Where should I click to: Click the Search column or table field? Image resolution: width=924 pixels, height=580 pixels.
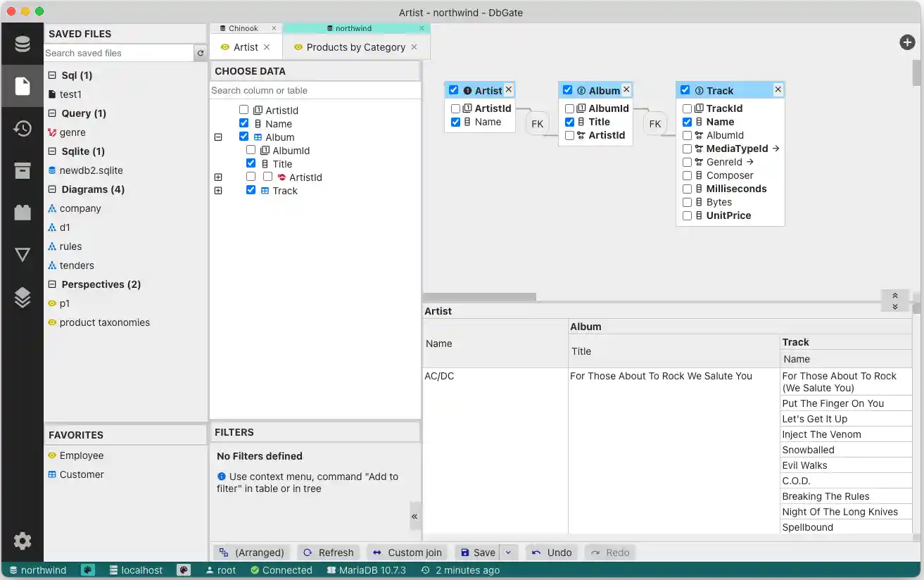(x=315, y=90)
